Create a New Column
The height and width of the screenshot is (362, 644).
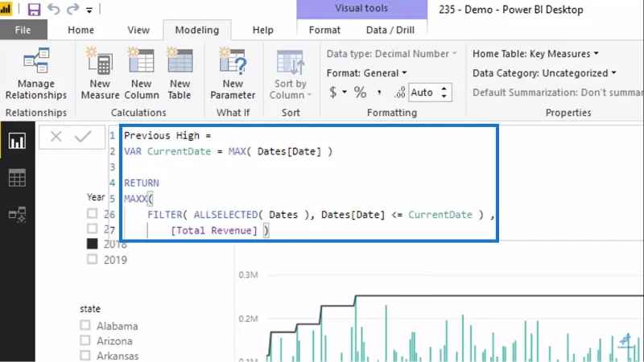pos(142,74)
